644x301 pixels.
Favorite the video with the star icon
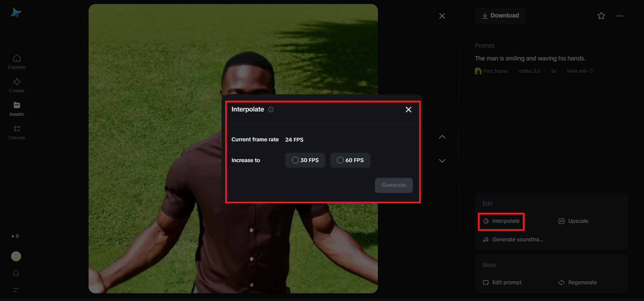click(x=601, y=16)
